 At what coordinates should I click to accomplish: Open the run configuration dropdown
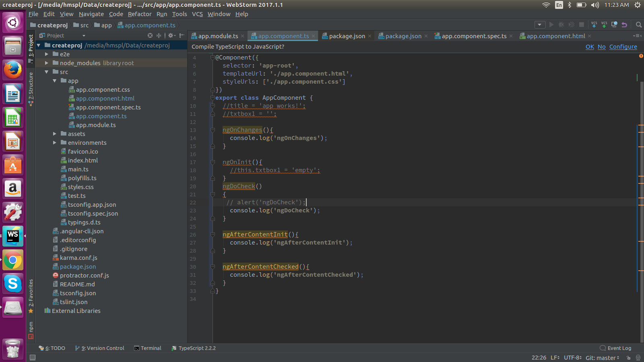point(540,25)
